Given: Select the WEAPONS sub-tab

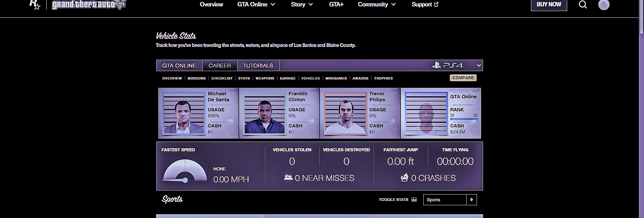Looking at the screenshot, I should 265,78.
